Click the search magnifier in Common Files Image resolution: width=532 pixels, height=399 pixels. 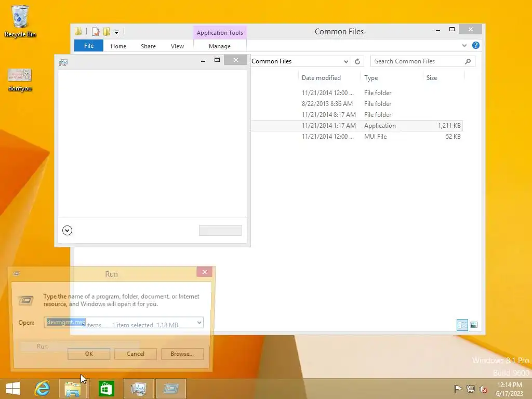pos(468,61)
